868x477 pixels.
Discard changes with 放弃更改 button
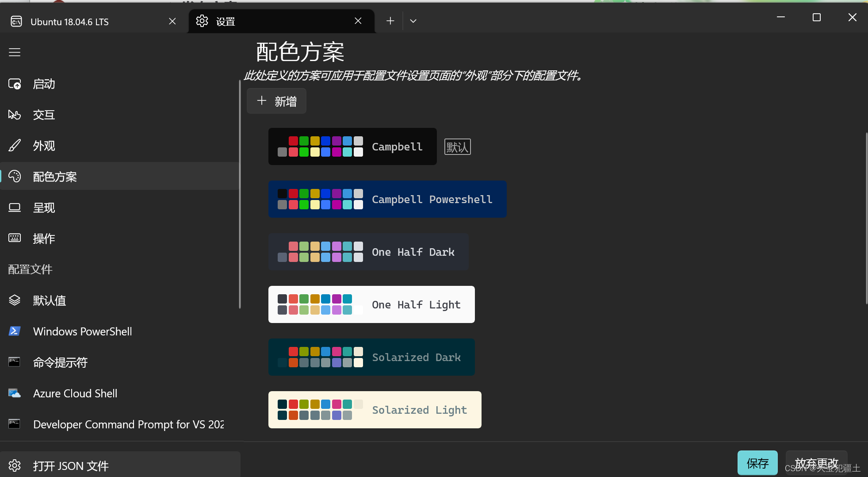816,463
